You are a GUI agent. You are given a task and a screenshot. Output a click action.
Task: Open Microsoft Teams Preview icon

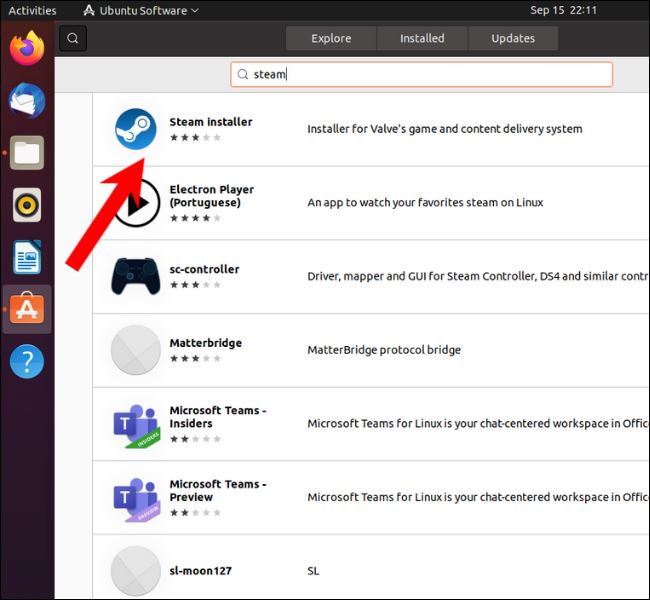click(x=134, y=498)
